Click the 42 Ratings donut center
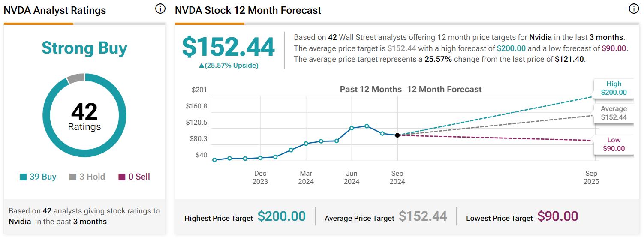 (84, 117)
